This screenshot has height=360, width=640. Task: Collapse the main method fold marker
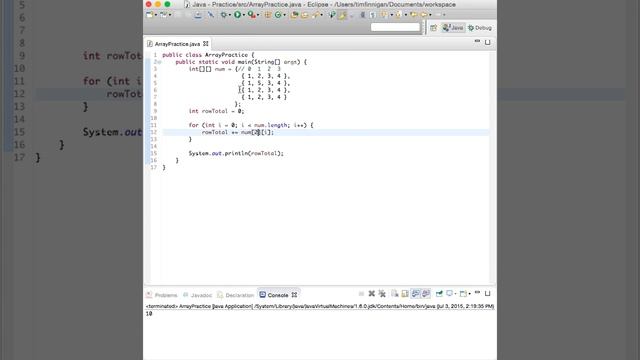click(159, 62)
